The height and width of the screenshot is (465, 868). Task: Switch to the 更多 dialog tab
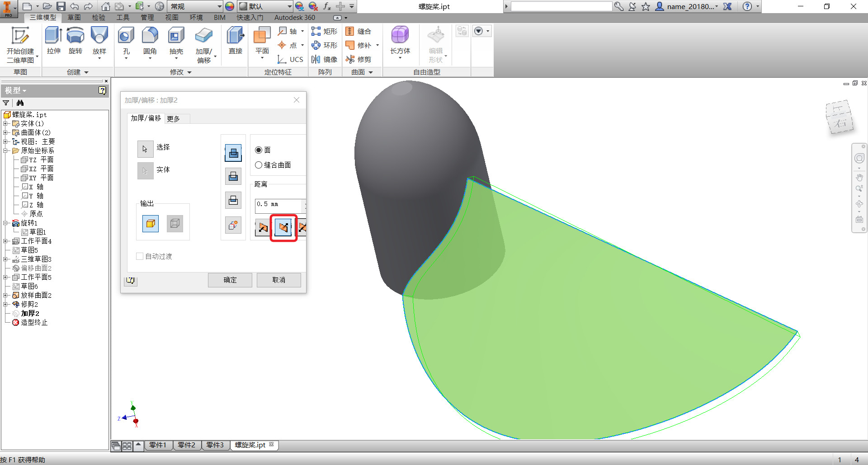pyautogui.click(x=174, y=118)
